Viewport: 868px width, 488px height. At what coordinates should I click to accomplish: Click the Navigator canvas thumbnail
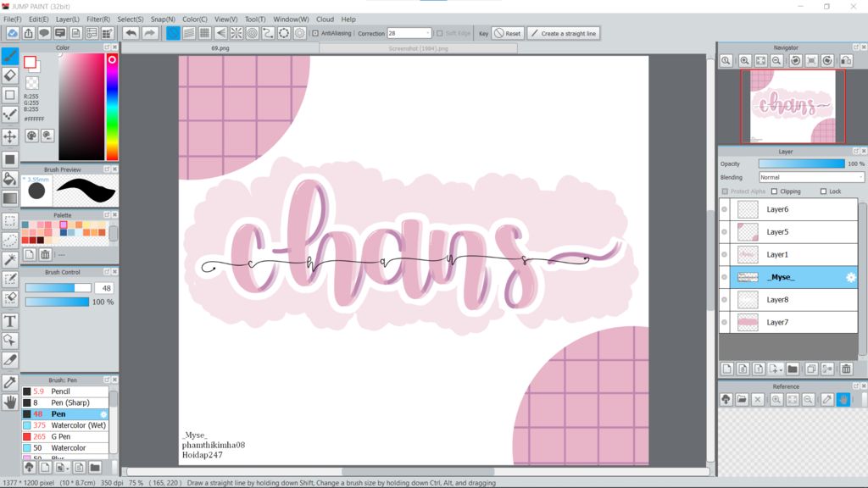tap(793, 106)
